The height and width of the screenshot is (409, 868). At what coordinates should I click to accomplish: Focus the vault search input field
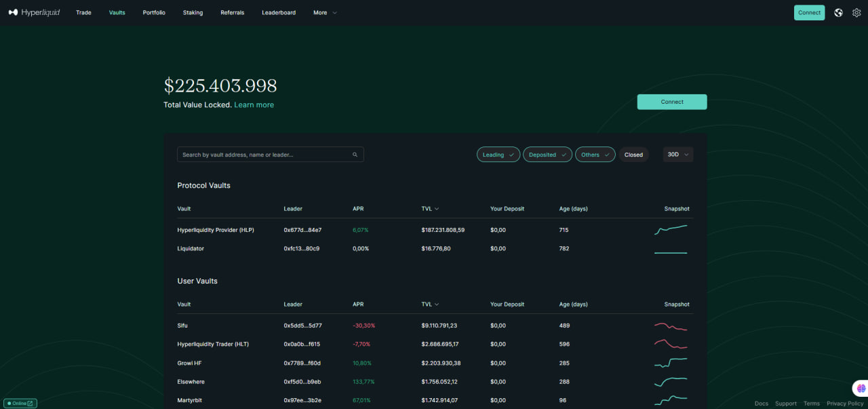tap(264, 155)
